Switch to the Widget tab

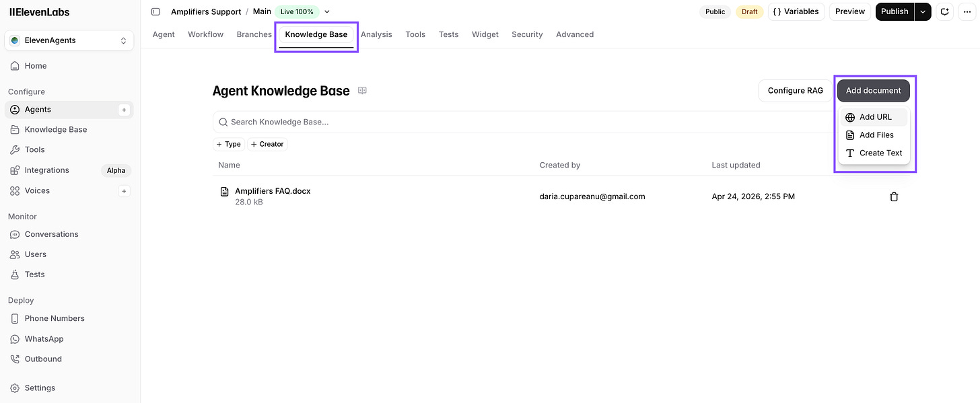coord(485,34)
